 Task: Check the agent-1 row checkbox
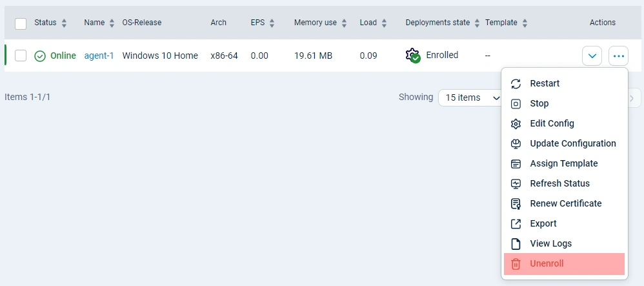click(21, 56)
